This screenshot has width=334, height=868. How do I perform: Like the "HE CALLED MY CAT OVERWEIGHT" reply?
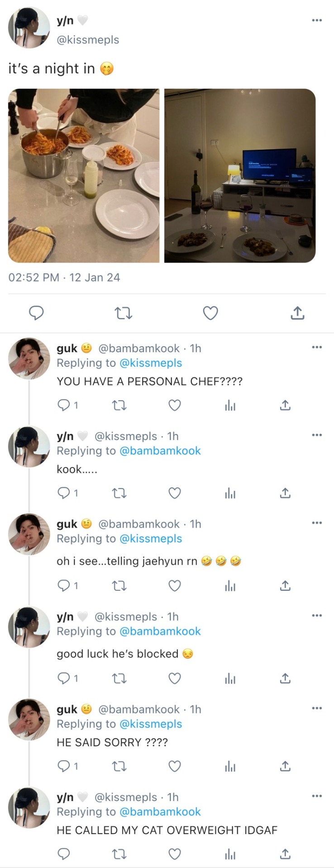pos(175,854)
